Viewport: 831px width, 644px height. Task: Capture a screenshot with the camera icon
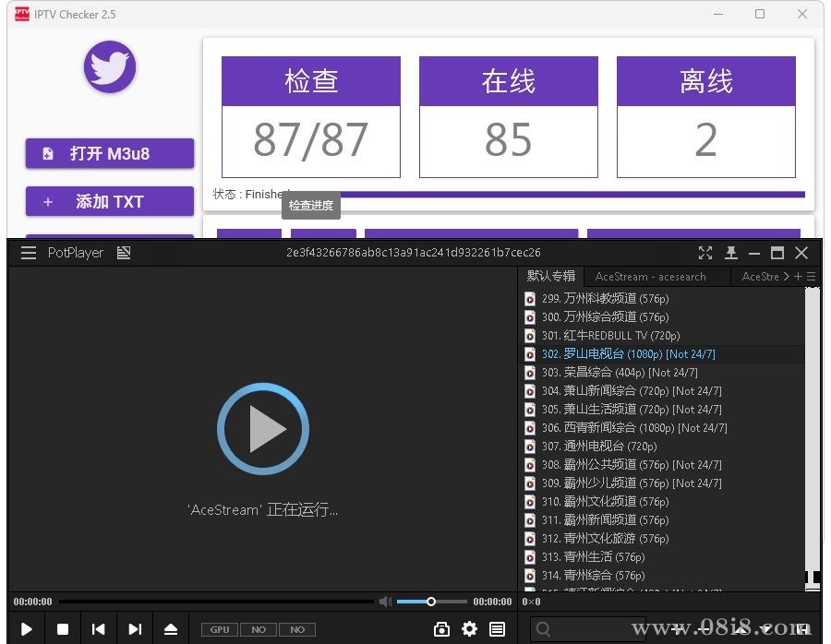pyautogui.click(x=441, y=629)
